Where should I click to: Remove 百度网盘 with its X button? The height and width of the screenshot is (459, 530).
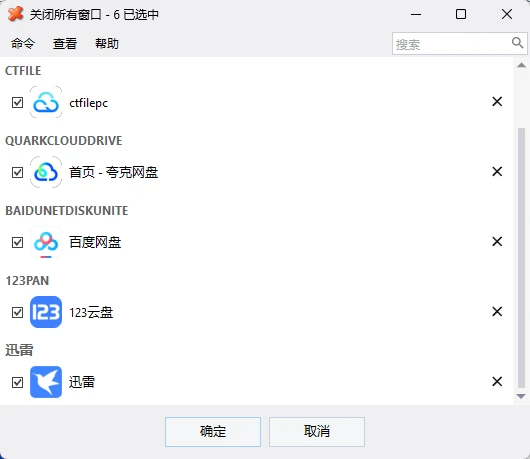pyautogui.click(x=497, y=241)
